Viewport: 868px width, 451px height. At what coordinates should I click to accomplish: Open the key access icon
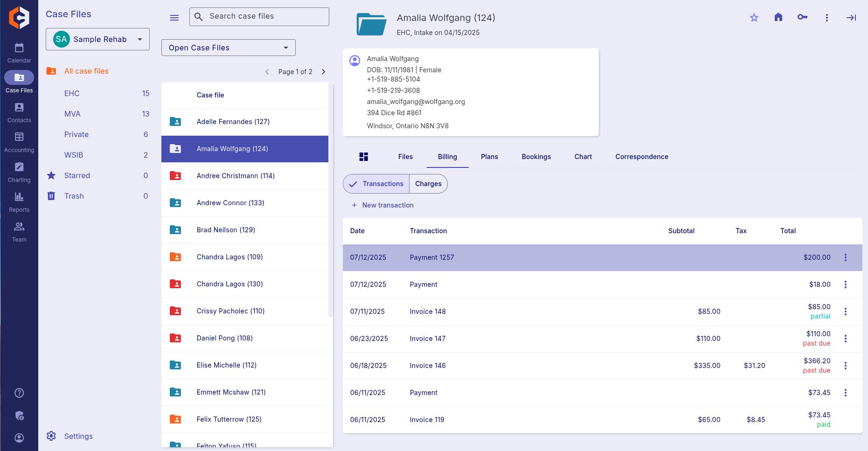point(802,17)
